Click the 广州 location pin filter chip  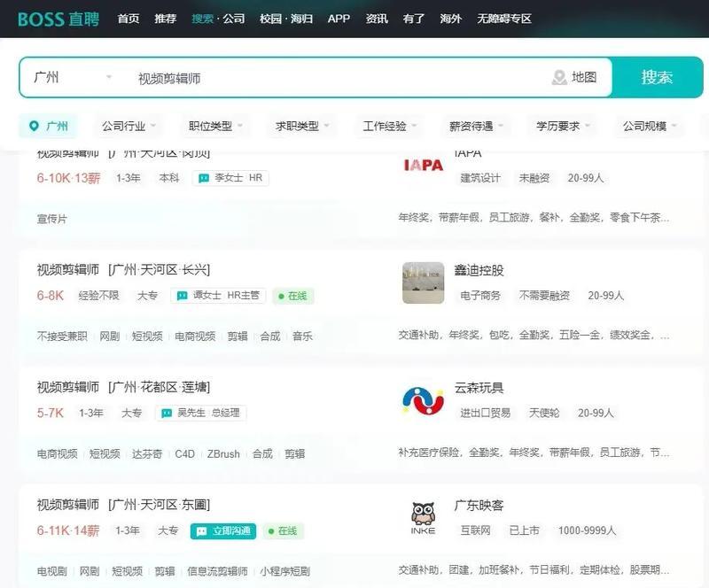48,126
